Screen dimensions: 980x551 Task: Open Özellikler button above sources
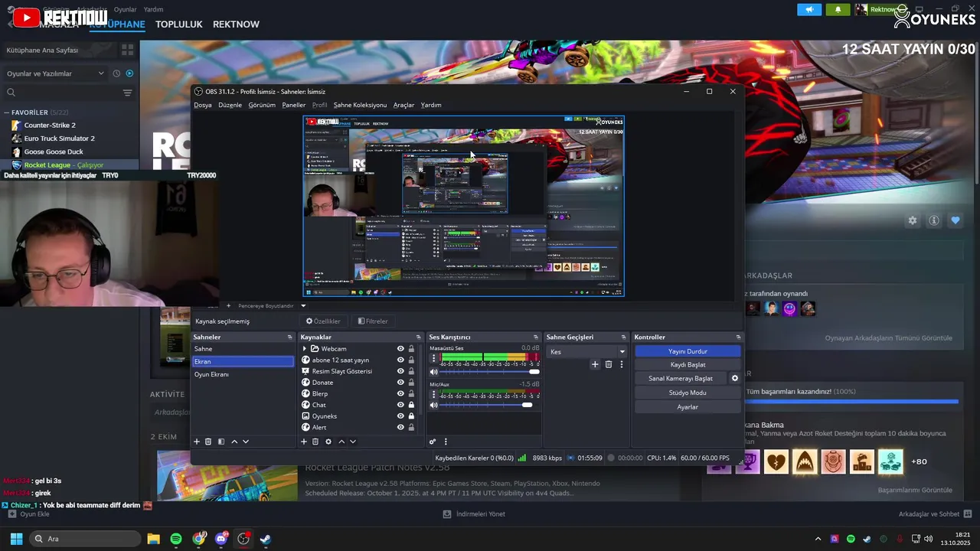pos(323,321)
